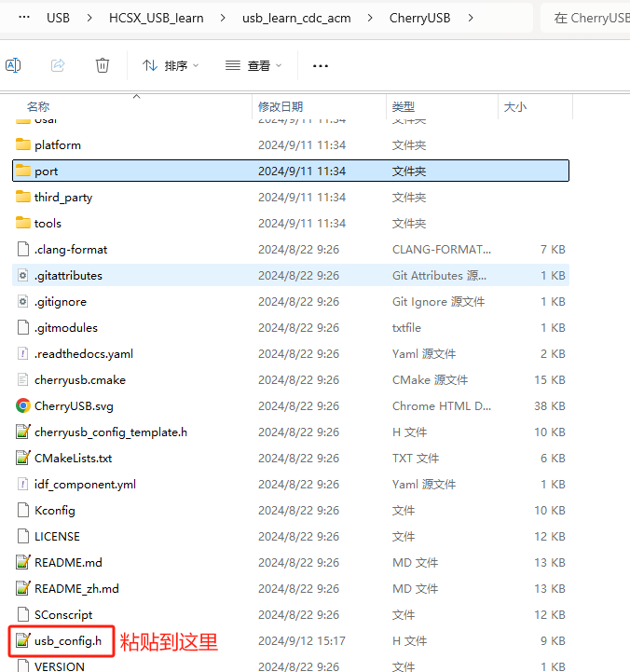Go to usb_learn_cdc_acm breadcrumb folder
This screenshot has height=672, width=630.
pos(296,18)
